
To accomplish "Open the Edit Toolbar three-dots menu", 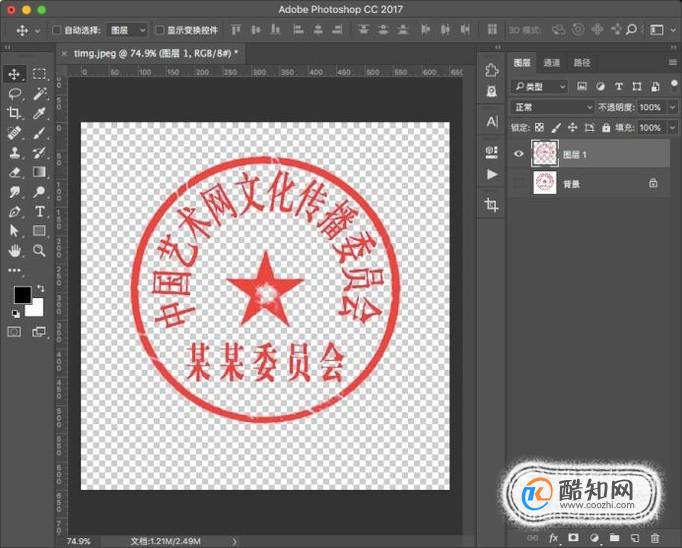I will pos(14,270).
